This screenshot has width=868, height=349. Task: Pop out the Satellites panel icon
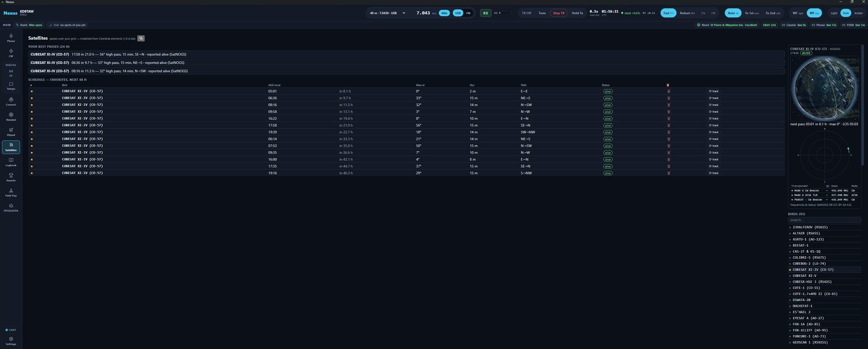141,38
